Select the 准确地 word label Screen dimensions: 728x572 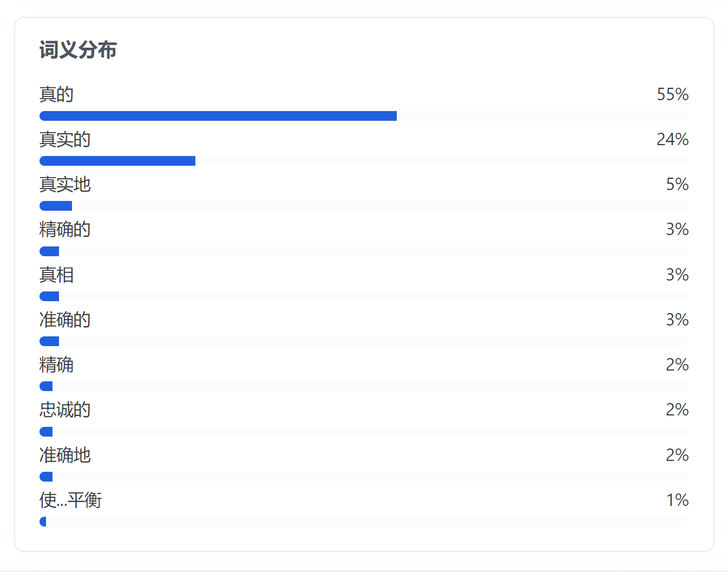point(65,455)
